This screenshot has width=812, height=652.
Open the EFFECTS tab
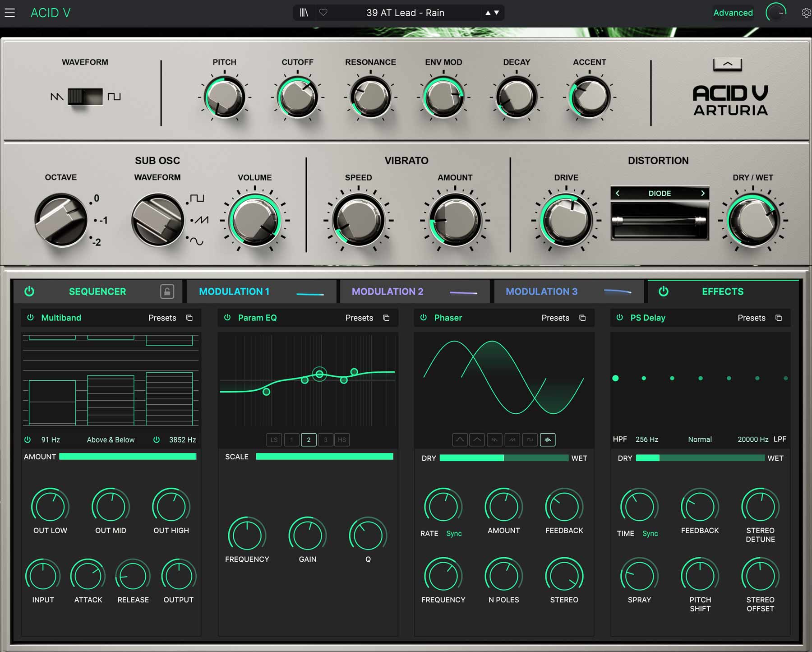click(x=722, y=291)
